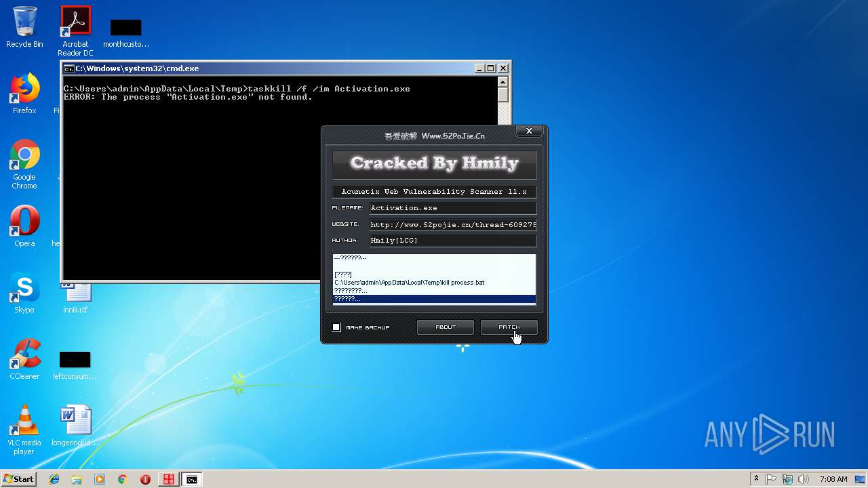Minimize the cmd.exe window

click(479, 68)
